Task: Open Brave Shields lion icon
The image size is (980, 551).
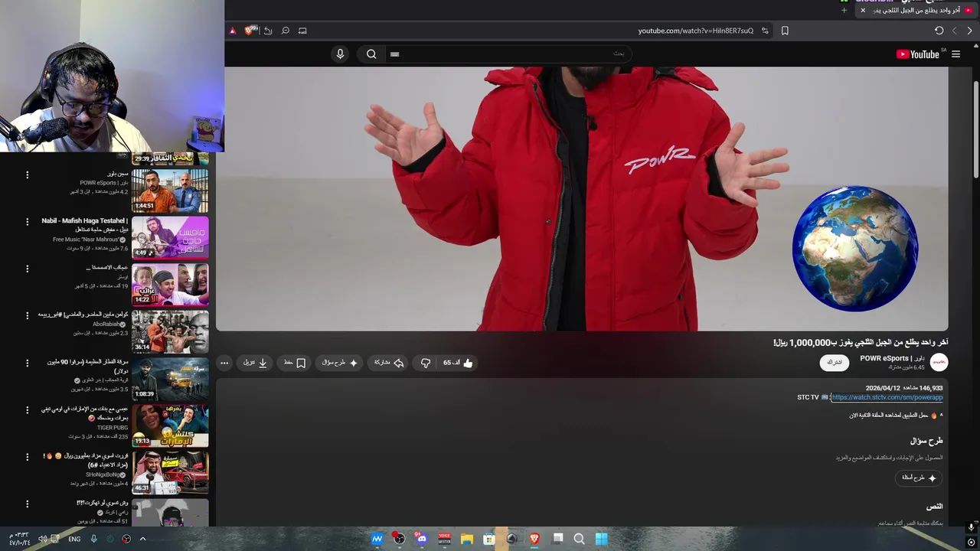Action: (249, 31)
